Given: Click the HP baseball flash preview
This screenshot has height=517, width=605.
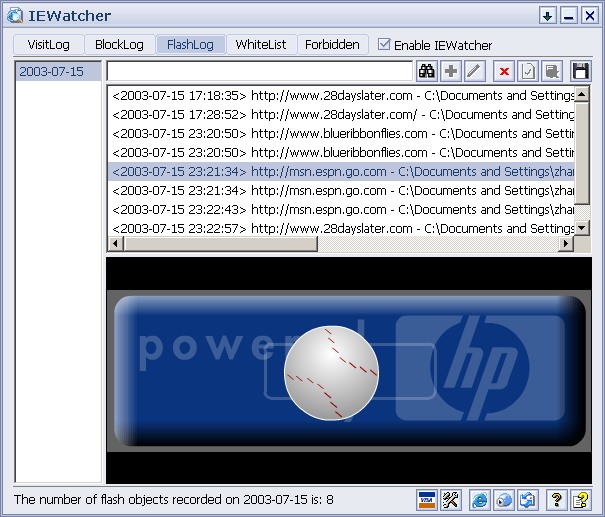Looking at the screenshot, I should coord(349,371).
